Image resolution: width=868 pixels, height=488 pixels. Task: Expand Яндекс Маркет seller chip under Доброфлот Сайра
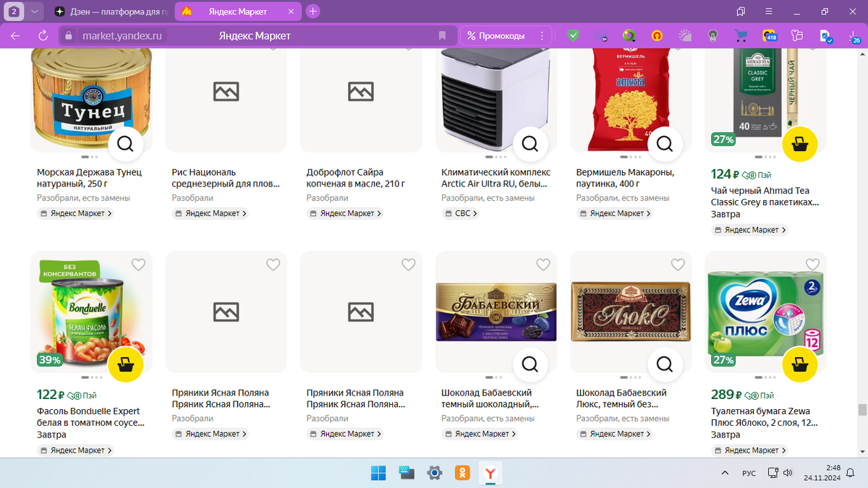345,213
